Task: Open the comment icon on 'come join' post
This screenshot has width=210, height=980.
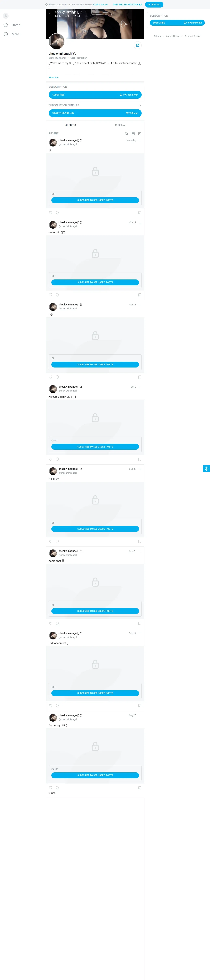Action: point(57,295)
